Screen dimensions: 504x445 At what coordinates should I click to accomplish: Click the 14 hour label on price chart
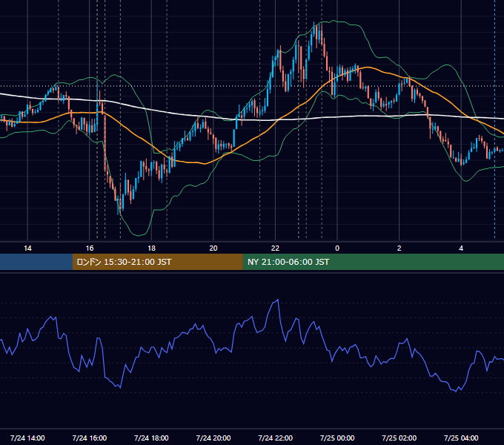click(x=27, y=248)
